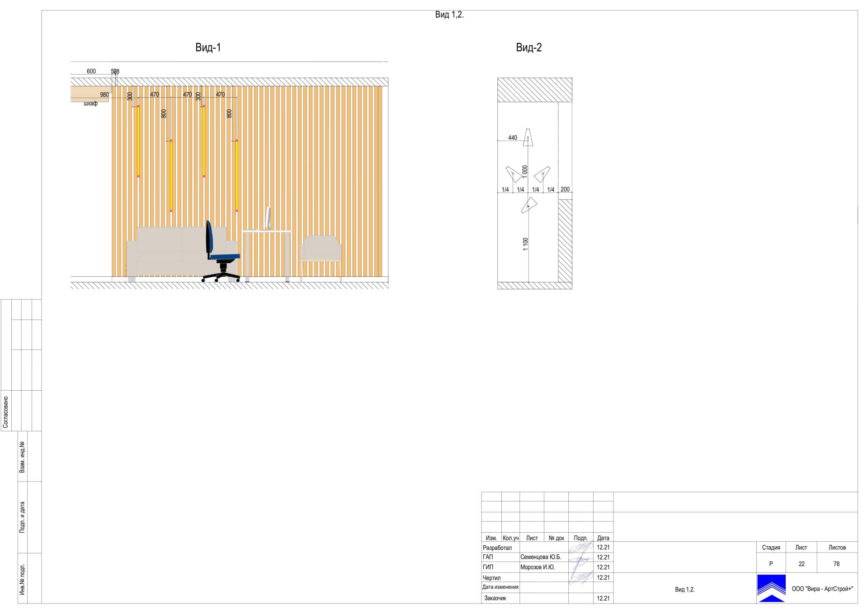Click the name 'Семенцова Ю.Б.'
The width and height of the screenshot is (868, 614).
tap(541, 557)
